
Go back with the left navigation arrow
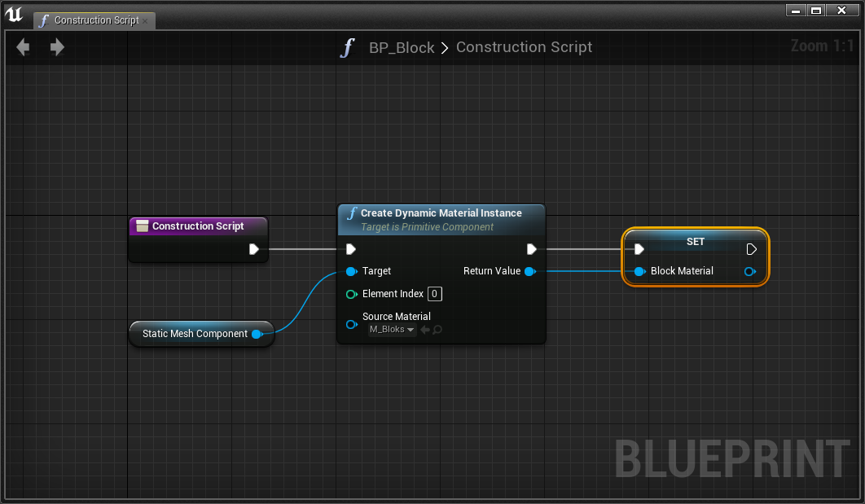point(23,47)
